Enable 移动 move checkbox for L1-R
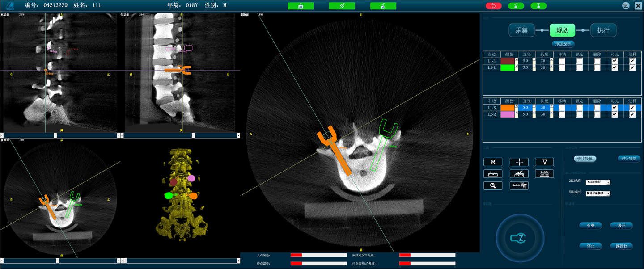This screenshot has width=644, height=269. coord(562,108)
